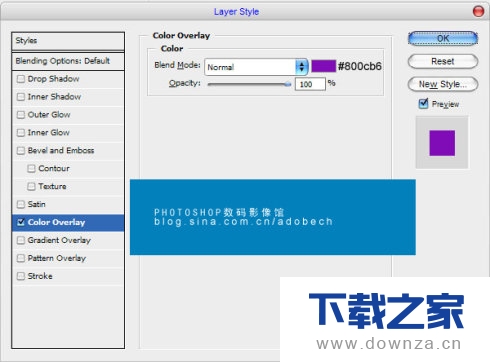This screenshot has width=490, height=362.
Task: Select the Pattern Overlay style entry
Action: tap(68, 258)
